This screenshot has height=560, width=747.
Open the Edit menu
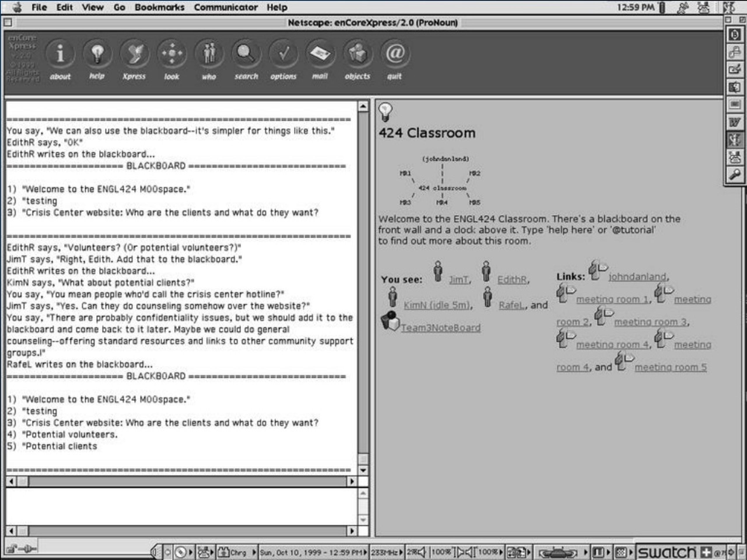[64, 7]
